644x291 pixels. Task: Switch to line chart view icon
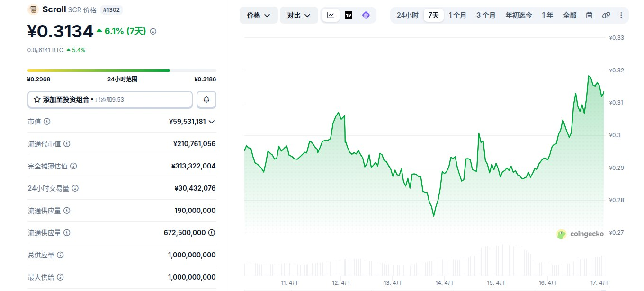[x=331, y=15]
